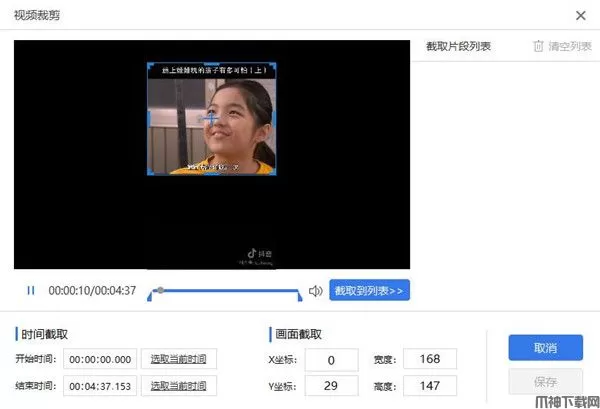Image resolution: width=600 pixels, height=409 pixels.
Task: Pause the video playback
Action: coord(31,291)
